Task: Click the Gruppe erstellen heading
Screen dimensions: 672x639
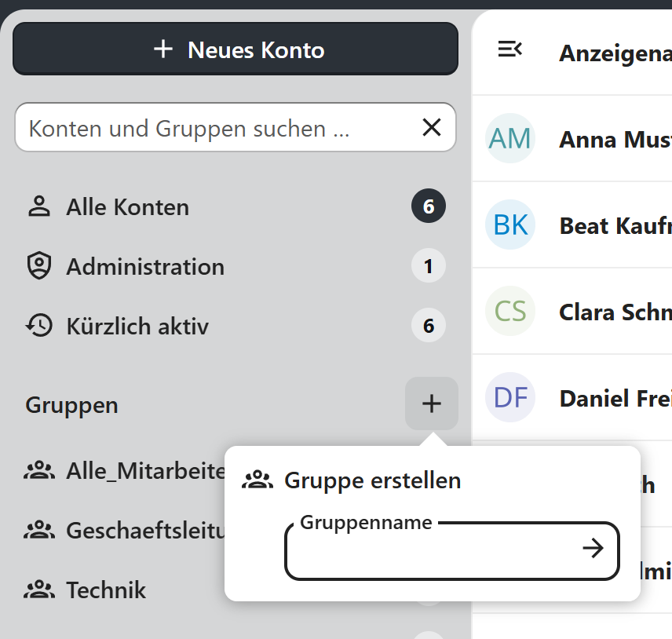Action: pos(372,480)
